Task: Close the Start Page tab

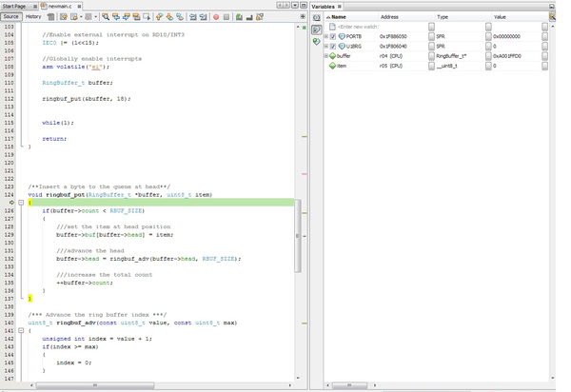Action: coord(35,7)
